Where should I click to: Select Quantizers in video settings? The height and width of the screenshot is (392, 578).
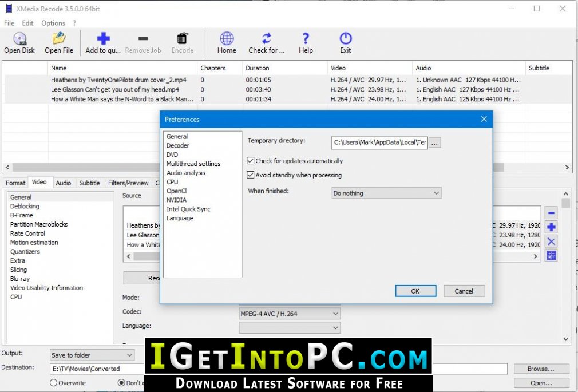pos(25,251)
